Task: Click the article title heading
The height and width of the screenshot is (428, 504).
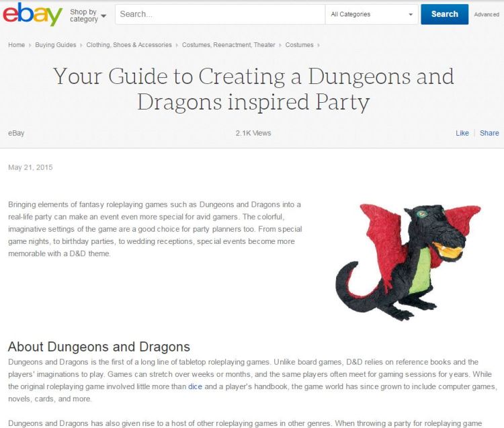Action: (253, 89)
